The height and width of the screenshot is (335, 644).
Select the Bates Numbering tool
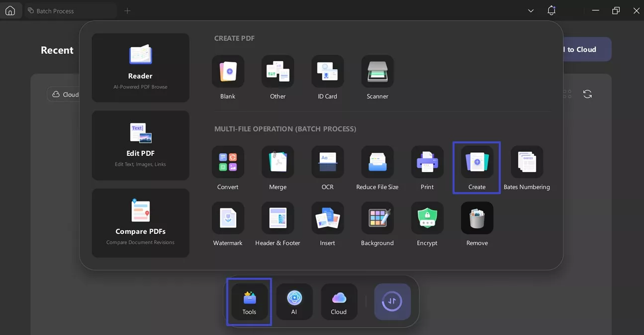click(x=526, y=162)
